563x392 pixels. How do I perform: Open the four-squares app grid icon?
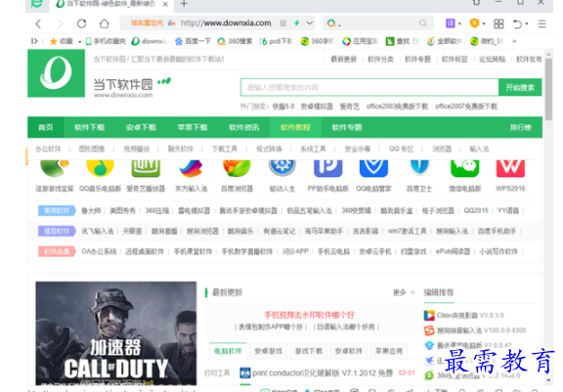[x=498, y=23]
